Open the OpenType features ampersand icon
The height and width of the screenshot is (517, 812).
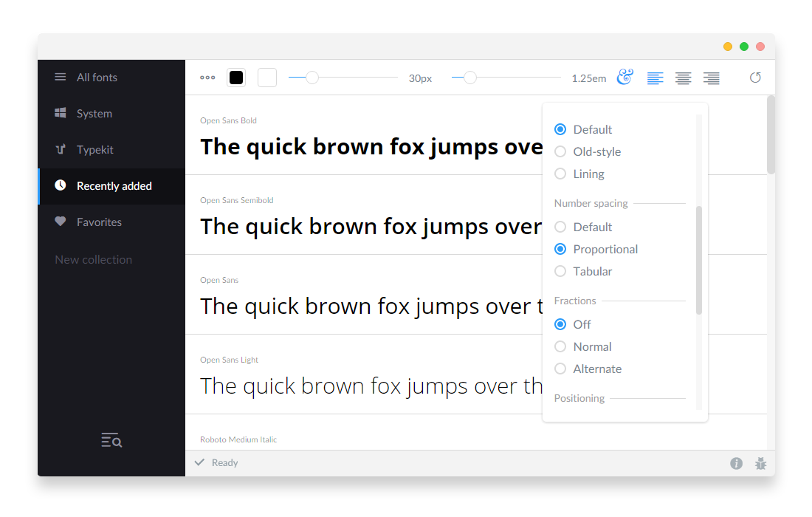coord(625,78)
